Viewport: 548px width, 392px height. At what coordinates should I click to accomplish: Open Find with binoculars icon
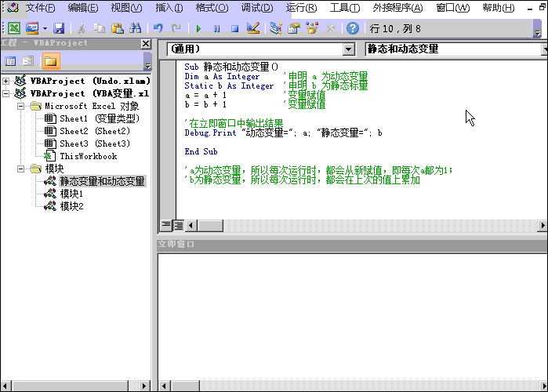[135, 28]
